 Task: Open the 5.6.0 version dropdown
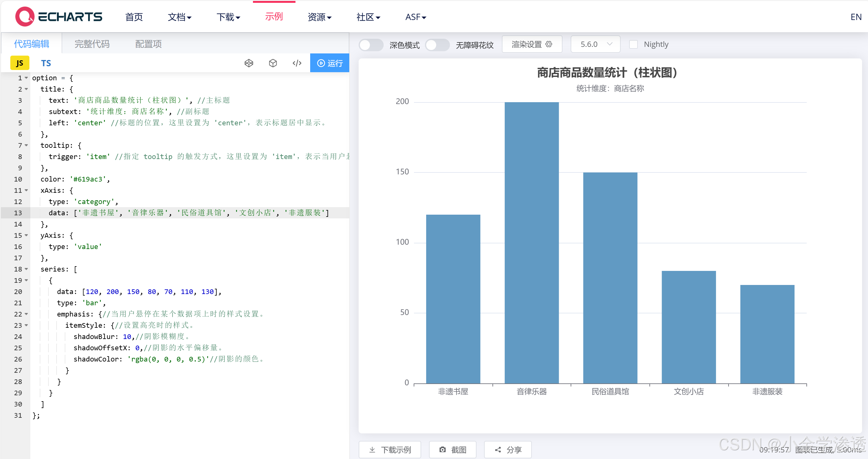pos(595,44)
